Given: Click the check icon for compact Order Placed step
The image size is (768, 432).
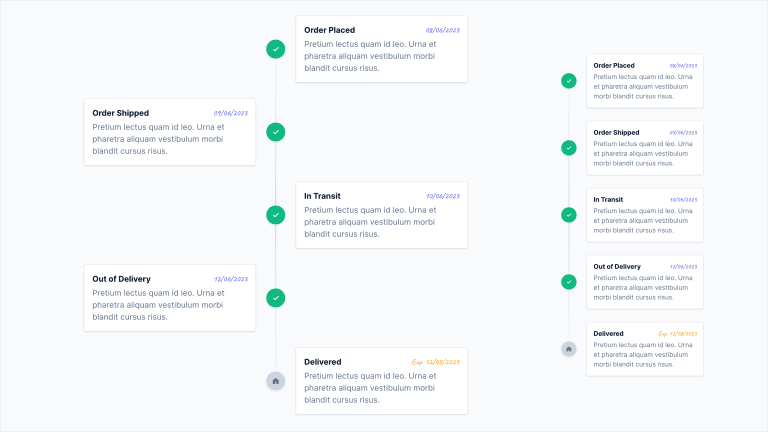Looking at the screenshot, I should [x=569, y=81].
